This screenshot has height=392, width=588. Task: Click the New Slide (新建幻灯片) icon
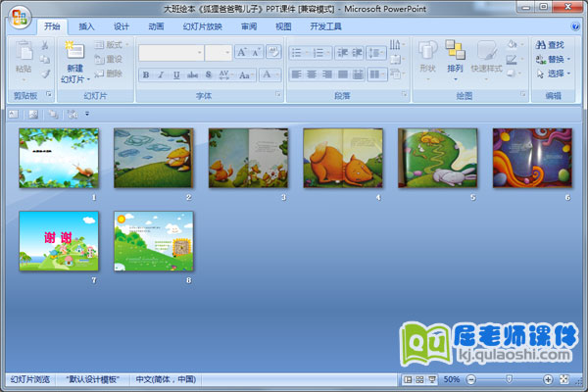[74, 52]
